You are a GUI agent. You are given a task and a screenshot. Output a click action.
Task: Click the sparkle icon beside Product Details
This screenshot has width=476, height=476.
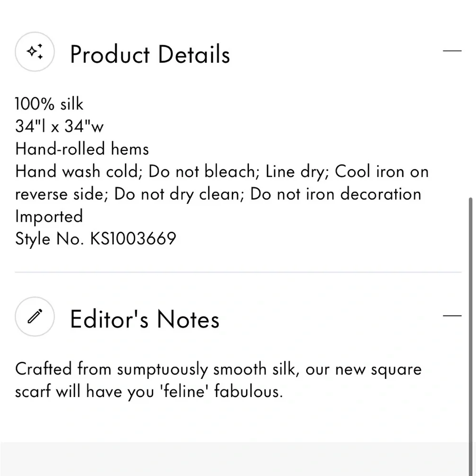point(35,52)
